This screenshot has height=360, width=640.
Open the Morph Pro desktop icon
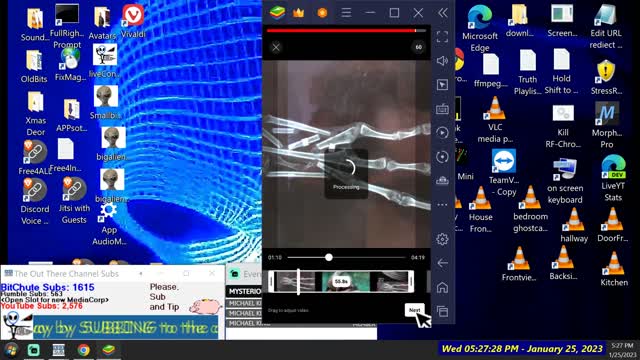(607, 125)
